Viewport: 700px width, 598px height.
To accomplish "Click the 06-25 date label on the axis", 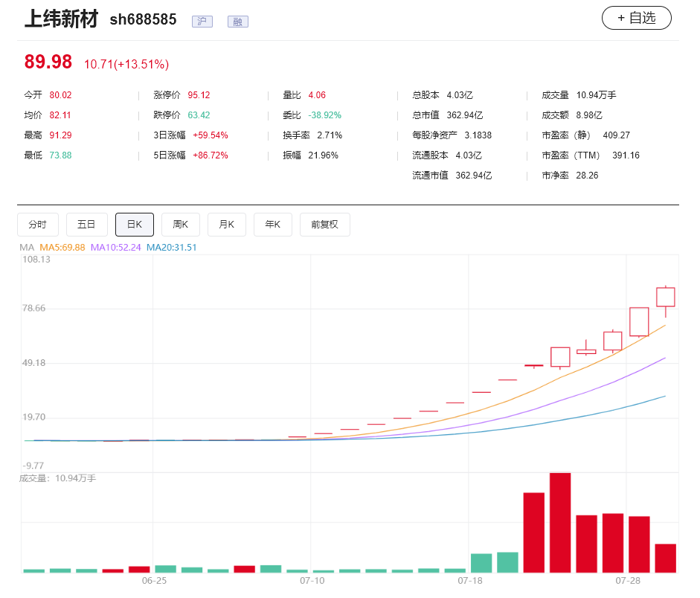I will point(155,581).
